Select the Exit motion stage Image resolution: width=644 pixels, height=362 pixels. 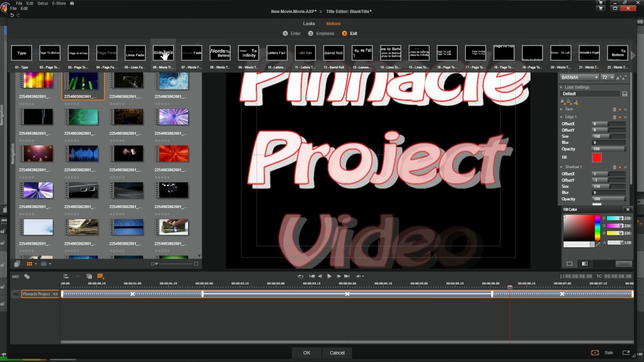350,34
